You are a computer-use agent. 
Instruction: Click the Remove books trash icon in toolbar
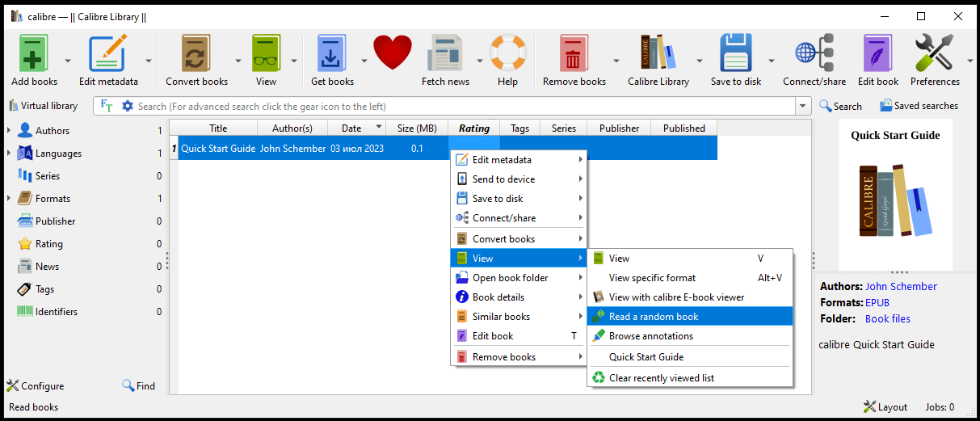coord(574,54)
